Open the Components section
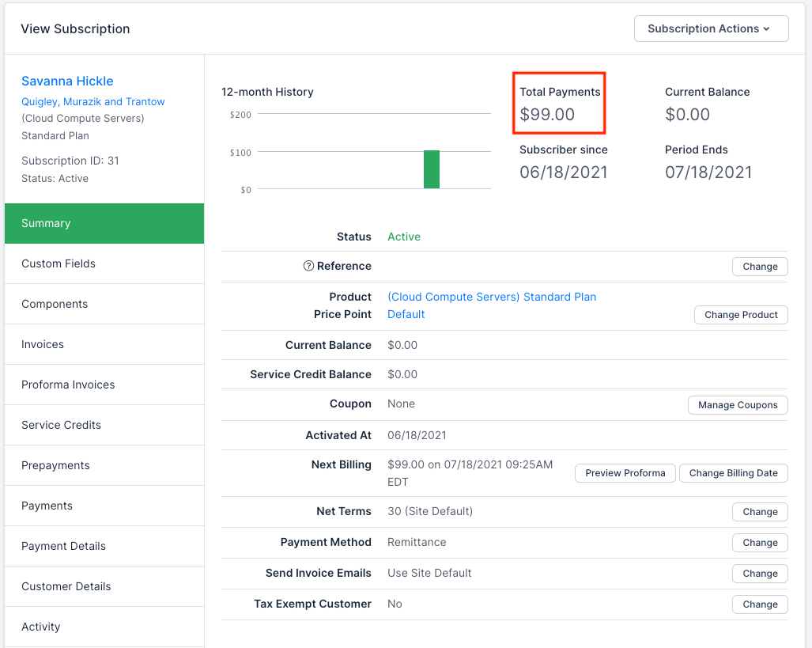 (55, 304)
